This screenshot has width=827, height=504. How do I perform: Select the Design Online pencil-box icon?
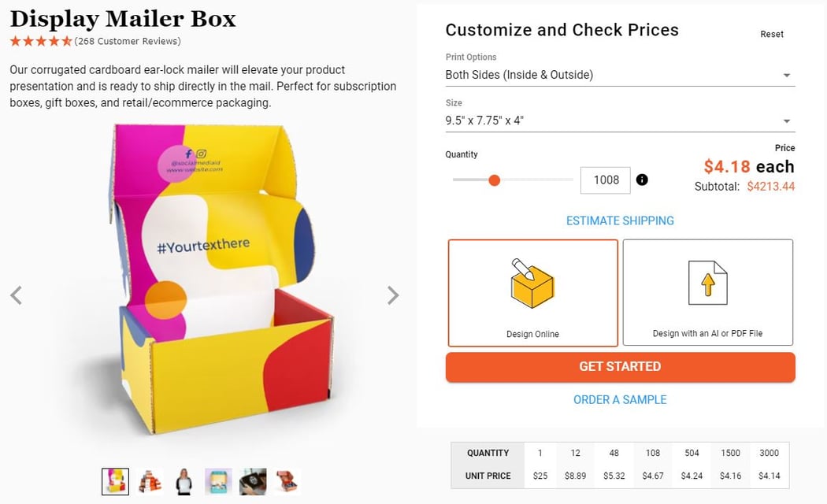pyautogui.click(x=532, y=283)
